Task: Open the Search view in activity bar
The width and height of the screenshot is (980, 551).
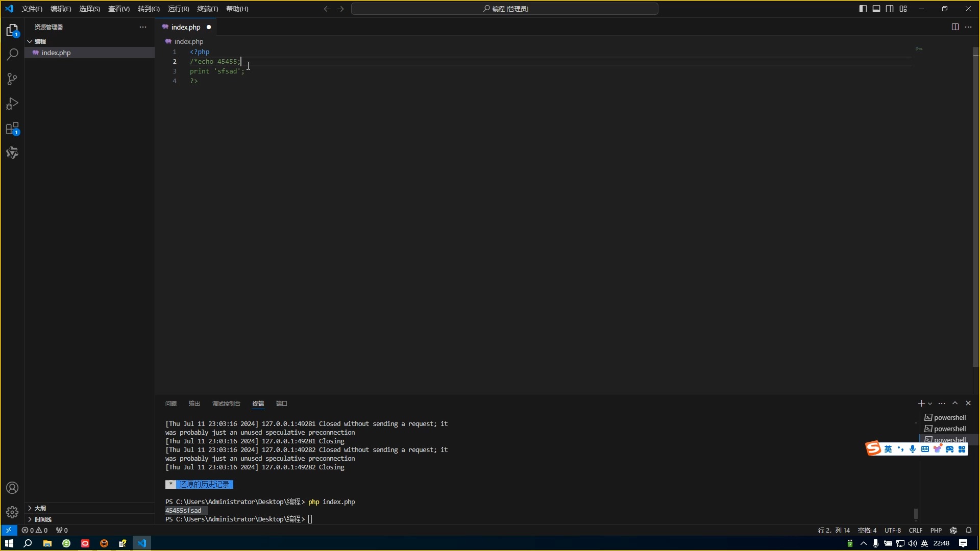Action: [x=12, y=54]
